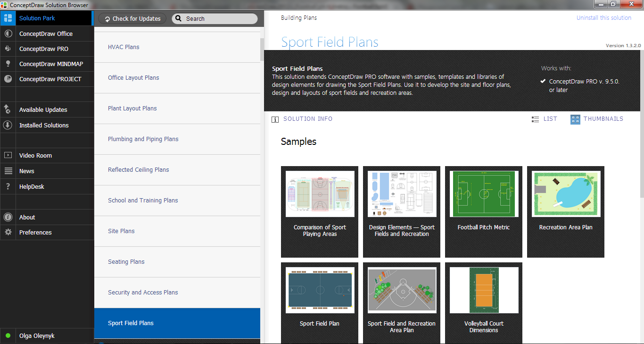Click the ConceptDraw Office icon
The height and width of the screenshot is (344, 644).
8,34
